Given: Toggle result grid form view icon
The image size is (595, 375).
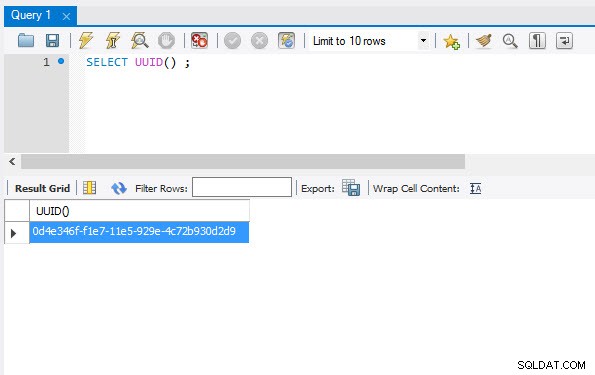Looking at the screenshot, I should click(x=90, y=188).
